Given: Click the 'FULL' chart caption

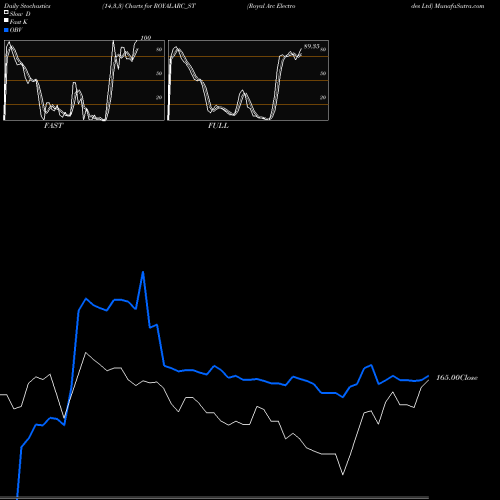Looking at the screenshot, I should click(x=218, y=126).
